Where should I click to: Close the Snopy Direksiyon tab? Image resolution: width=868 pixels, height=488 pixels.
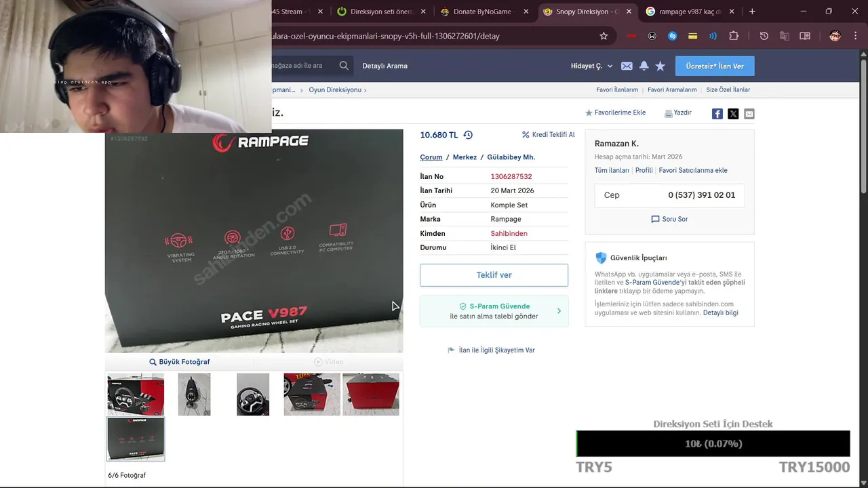pyautogui.click(x=629, y=12)
